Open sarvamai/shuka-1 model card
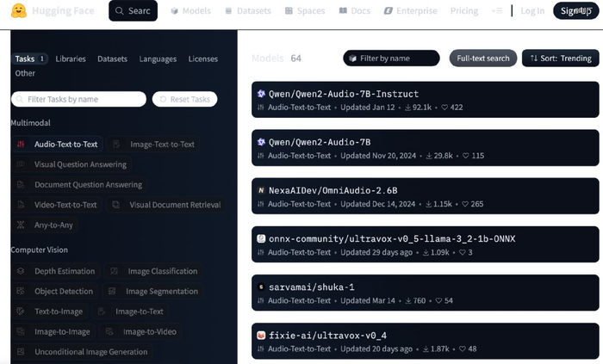Image resolution: width=603 pixels, height=364 pixels. point(426,293)
